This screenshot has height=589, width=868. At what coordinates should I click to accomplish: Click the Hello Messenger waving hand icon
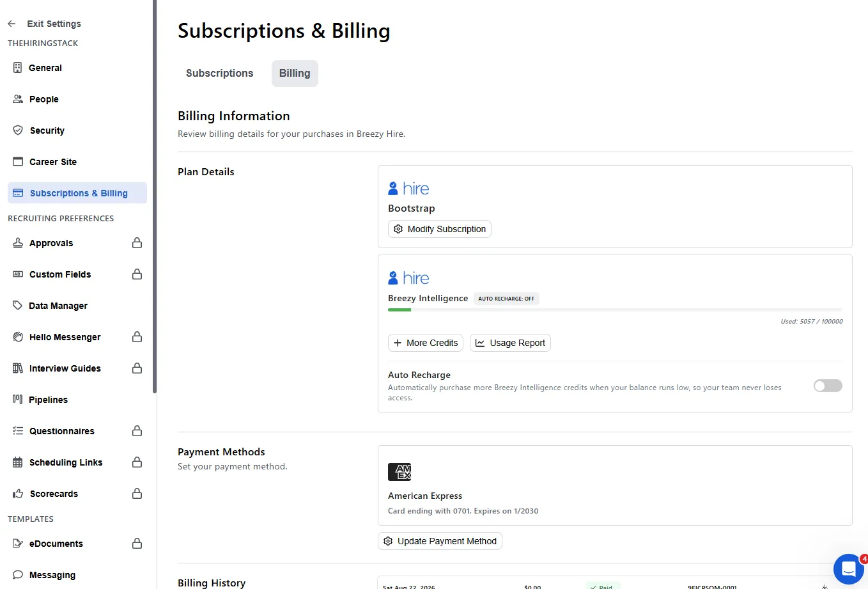click(x=18, y=337)
